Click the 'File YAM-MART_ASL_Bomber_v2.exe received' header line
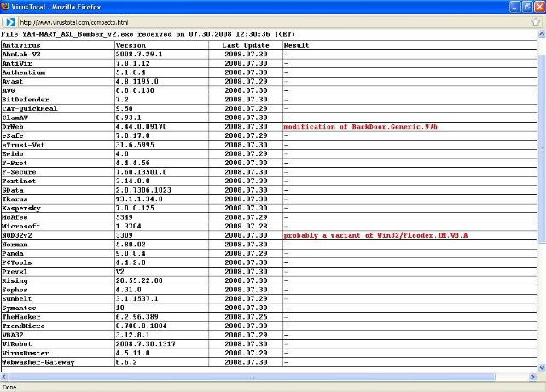Screen dimensions: 546x392 tap(148, 34)
